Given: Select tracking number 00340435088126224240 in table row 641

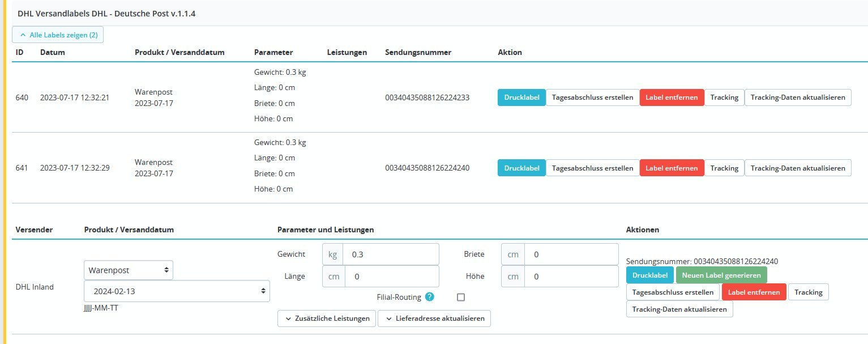Looking at the screenshot, I should 427,168.
